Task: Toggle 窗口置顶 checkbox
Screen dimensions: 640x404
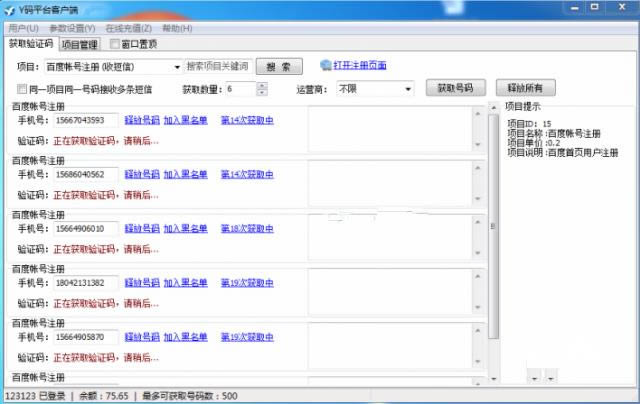Action: [x=115, y=44]
